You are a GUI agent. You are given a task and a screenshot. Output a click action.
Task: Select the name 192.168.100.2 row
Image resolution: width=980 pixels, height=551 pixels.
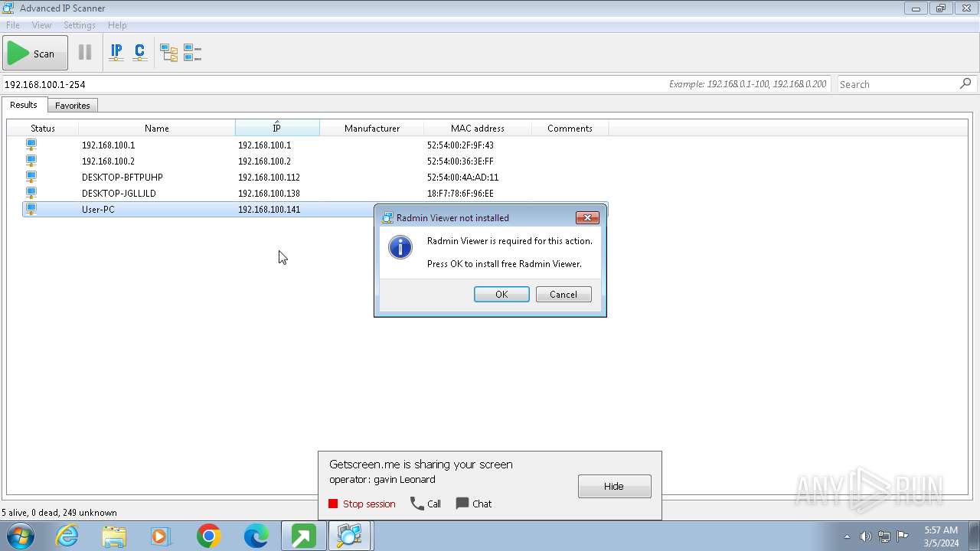pos(108,161)
